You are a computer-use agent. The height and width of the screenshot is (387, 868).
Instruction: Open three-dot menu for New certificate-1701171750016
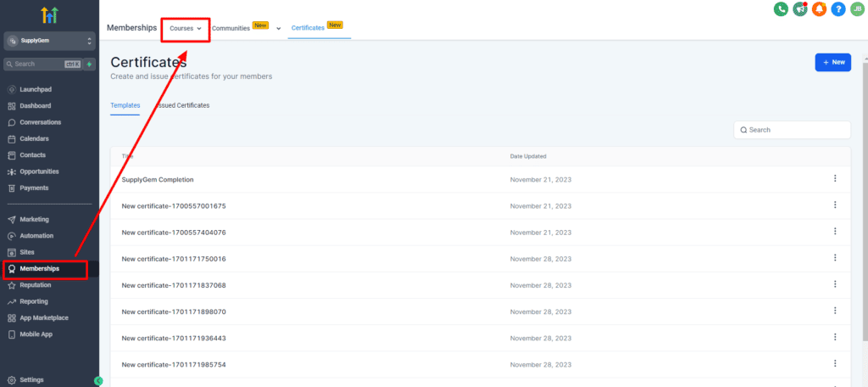tap(835, 258)
